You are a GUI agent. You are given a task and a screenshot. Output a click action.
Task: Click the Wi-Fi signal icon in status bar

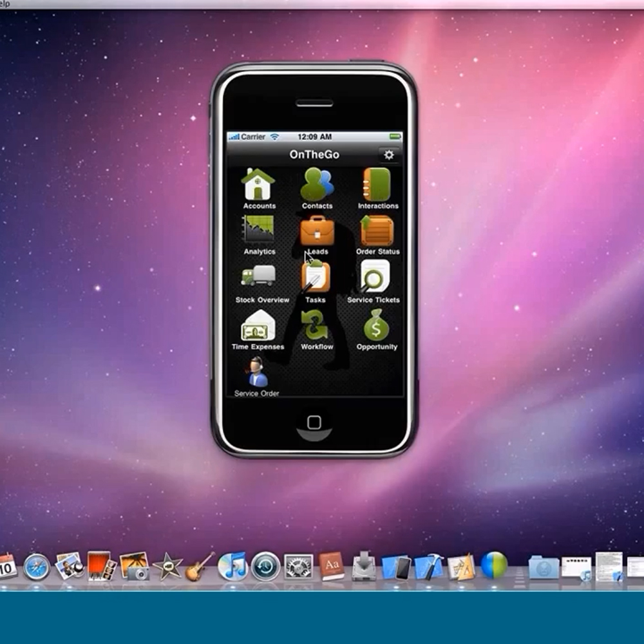[274, 137]
